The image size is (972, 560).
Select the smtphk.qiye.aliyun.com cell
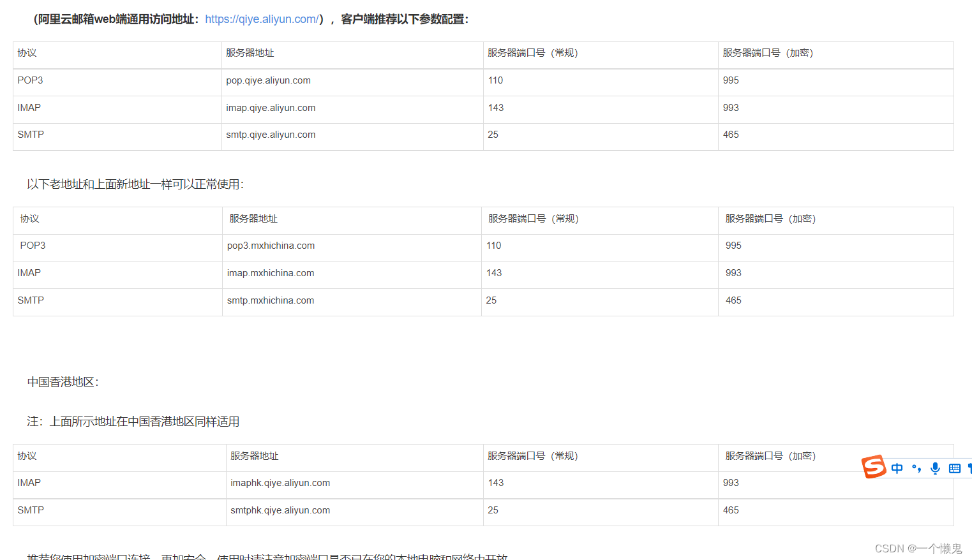coord(280,510)
